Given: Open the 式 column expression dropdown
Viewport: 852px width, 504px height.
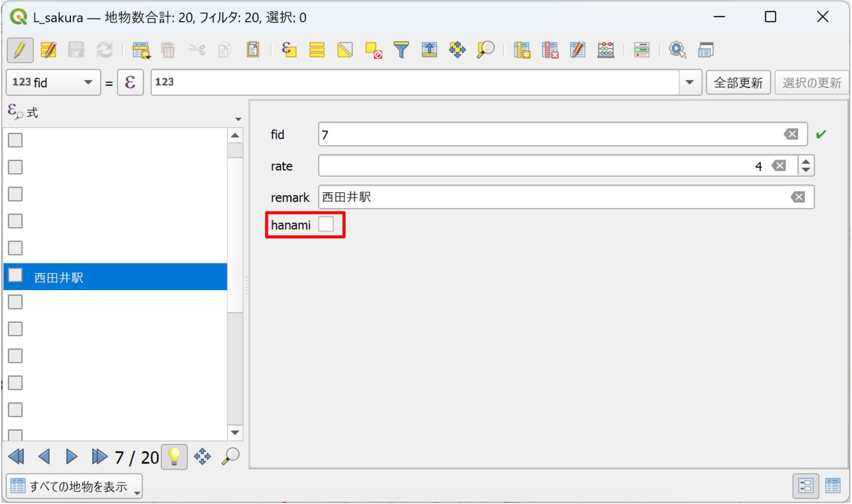Looking at the screenshot, I should 238,119.
